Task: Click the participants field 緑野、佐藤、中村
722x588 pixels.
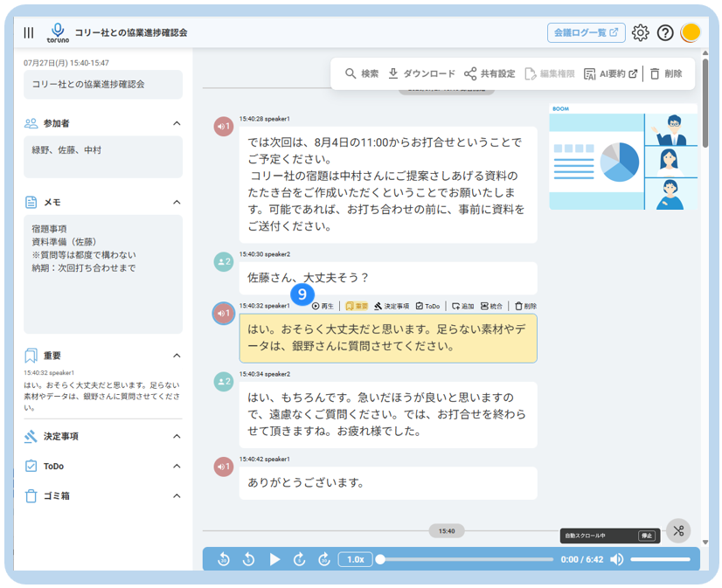Action: coord(103,157)
